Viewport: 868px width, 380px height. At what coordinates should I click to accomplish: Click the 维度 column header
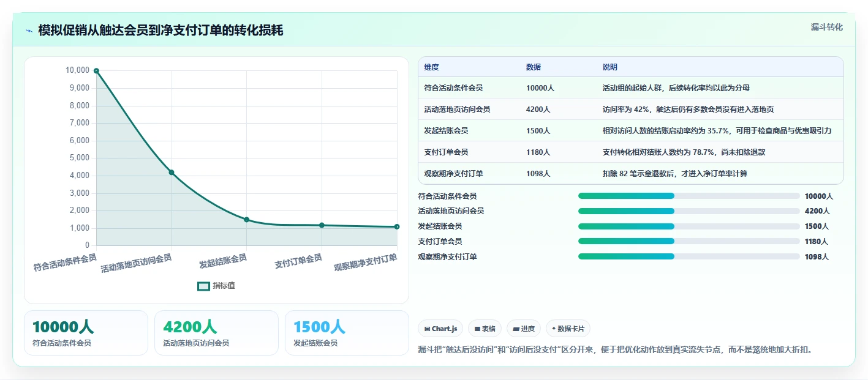(x=431, y=67)
